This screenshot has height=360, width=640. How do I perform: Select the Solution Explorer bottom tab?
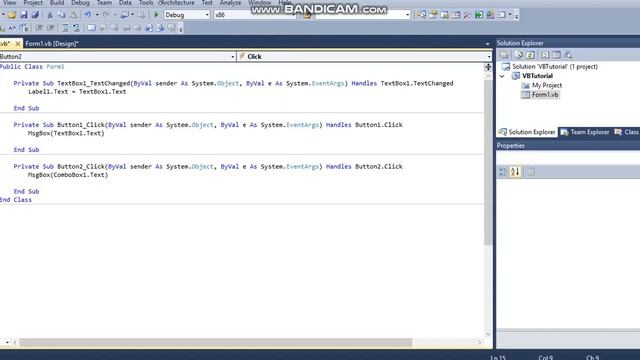click(x=527, y=132)
